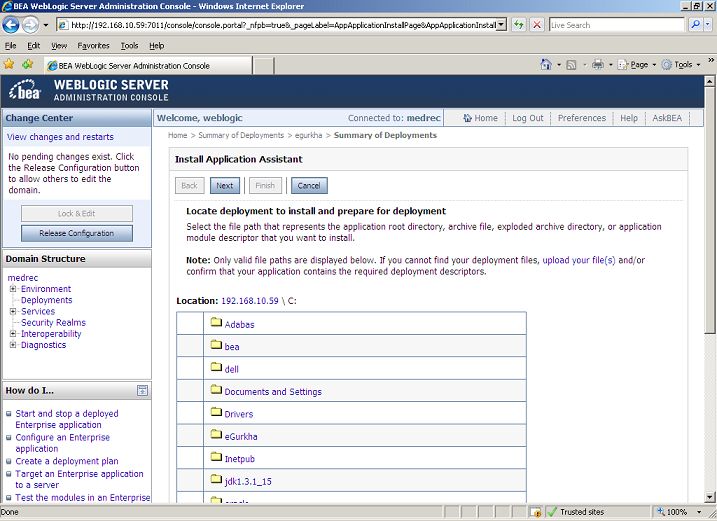Collapse the How do I panel
This screenshot has height=521, width=717.
coord(142,391)
